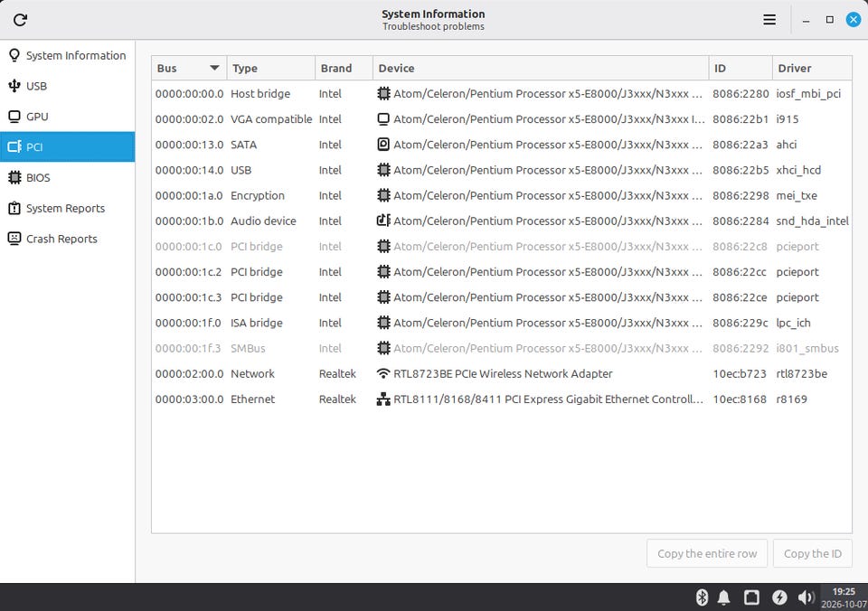Click the Wi-Fi icon for RTL8723BE adapter
This screenshot has height=611, width=868.
pyautogui.click(x=383, y=373)
